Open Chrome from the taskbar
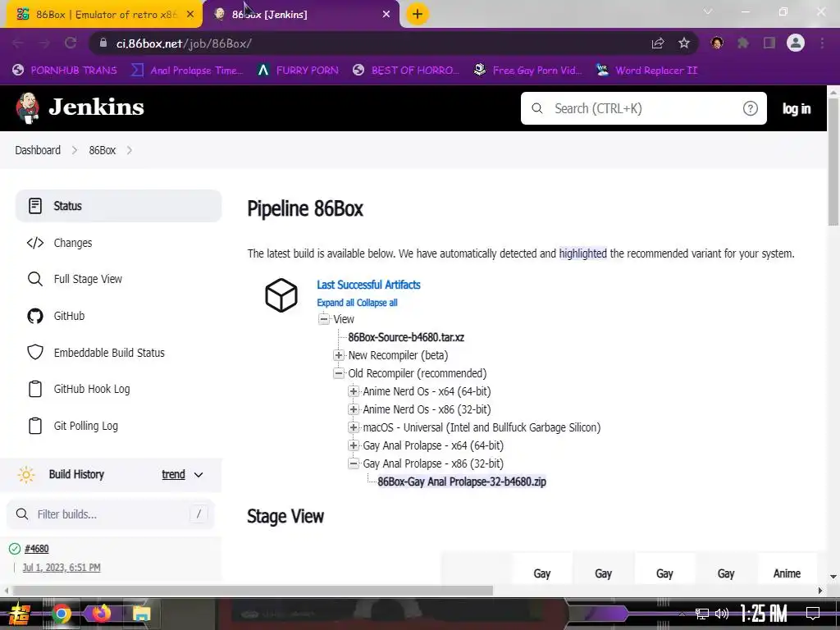The height and width of the screenshot is (630, 840). [62, 614]
